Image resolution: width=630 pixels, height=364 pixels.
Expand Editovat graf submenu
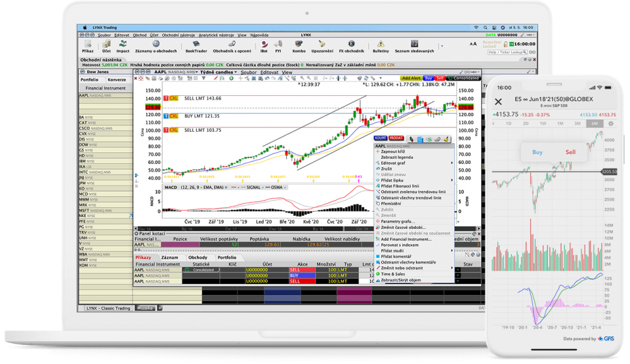coord(414,163)
